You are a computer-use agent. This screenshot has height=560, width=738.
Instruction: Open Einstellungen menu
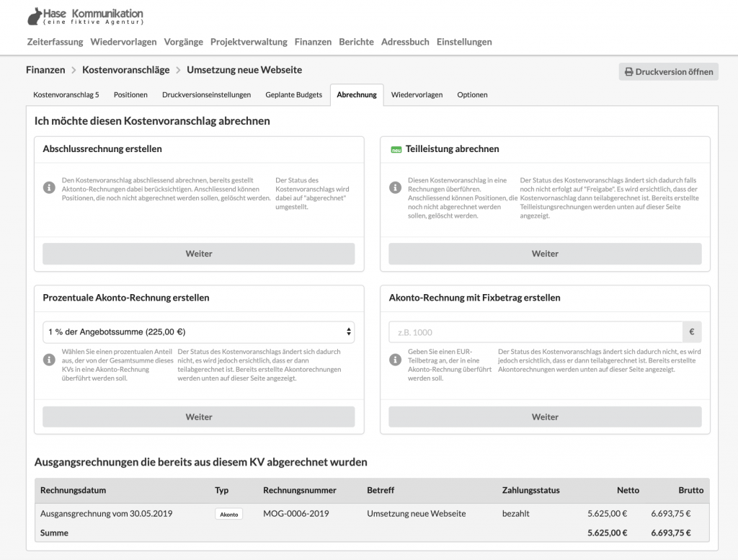coord(464,41)
